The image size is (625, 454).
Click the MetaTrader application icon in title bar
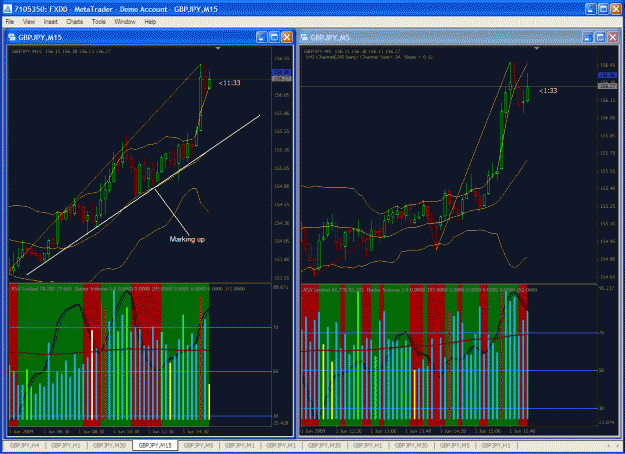tap(7, 9)
